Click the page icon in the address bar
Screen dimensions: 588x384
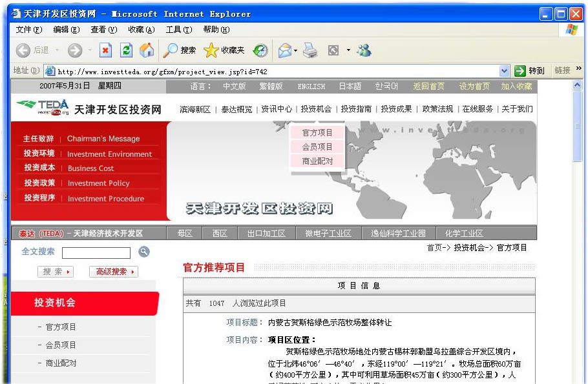50,71
